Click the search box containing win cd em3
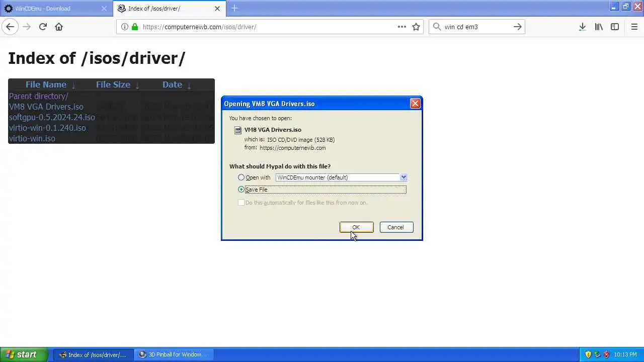 pos(476,27)
